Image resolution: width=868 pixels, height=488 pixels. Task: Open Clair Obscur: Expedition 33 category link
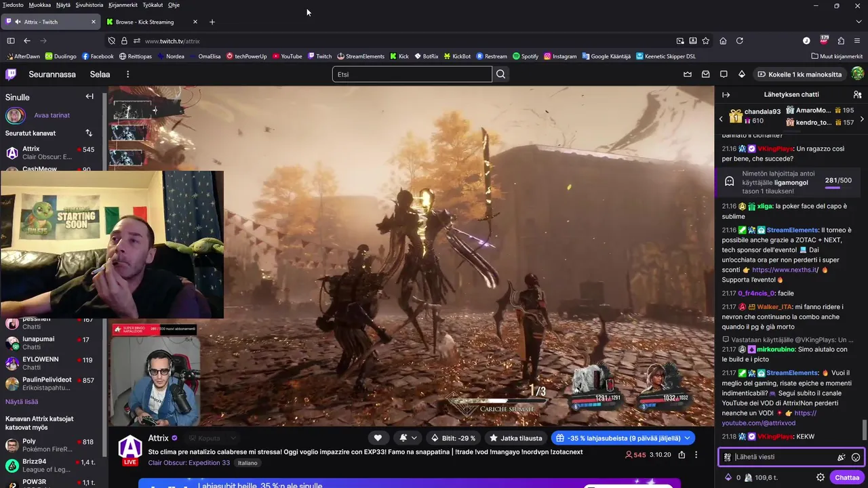(x=189, y=462)
